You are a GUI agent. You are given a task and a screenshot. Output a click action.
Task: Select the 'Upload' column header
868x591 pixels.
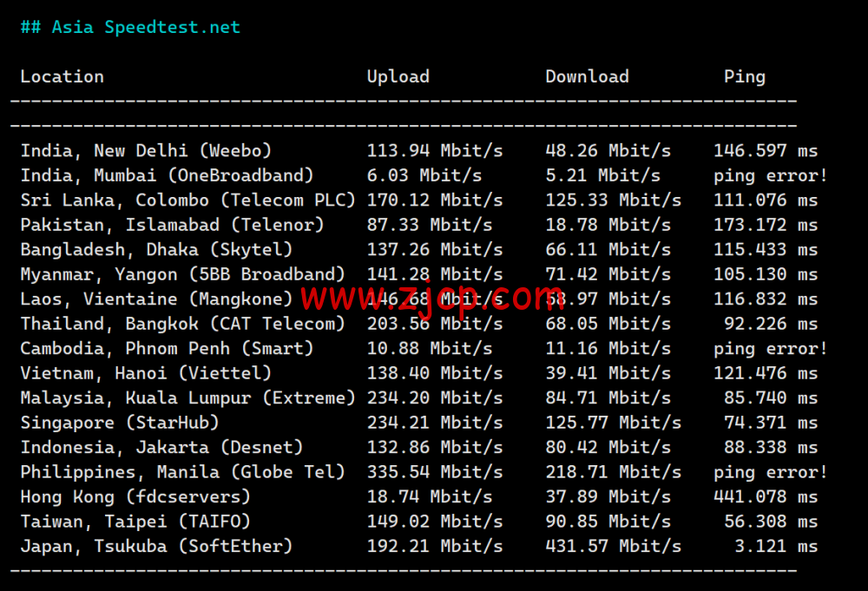[x=398, y=77]
